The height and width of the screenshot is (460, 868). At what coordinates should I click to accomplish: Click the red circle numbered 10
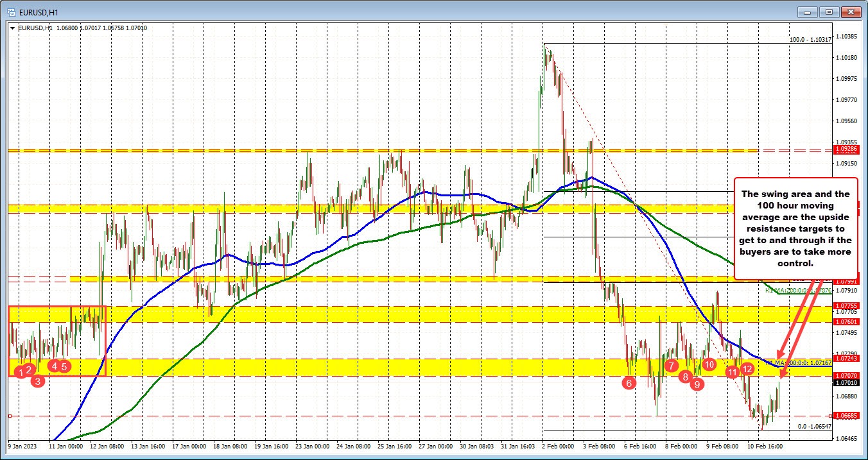(x=709, y=364)
